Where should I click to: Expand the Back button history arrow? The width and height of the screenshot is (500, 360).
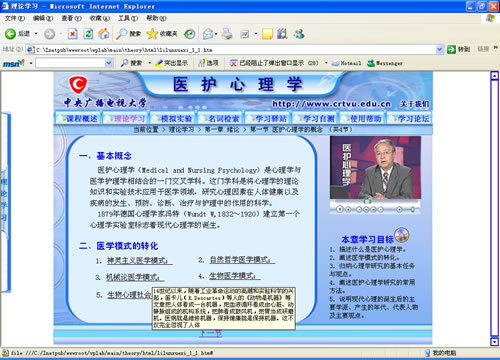click(36, 34)
